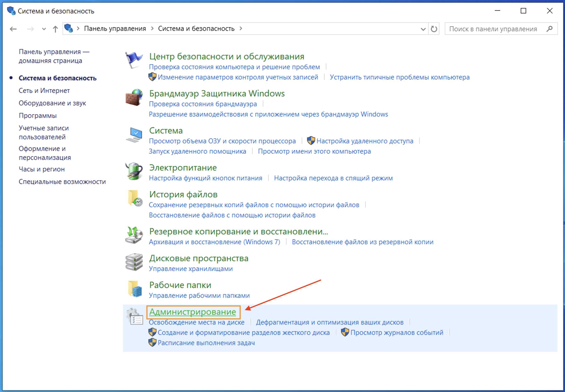Open Изменение параметров контроля учетных записей
The image size is (565, 392).
[x=238, y=77]
